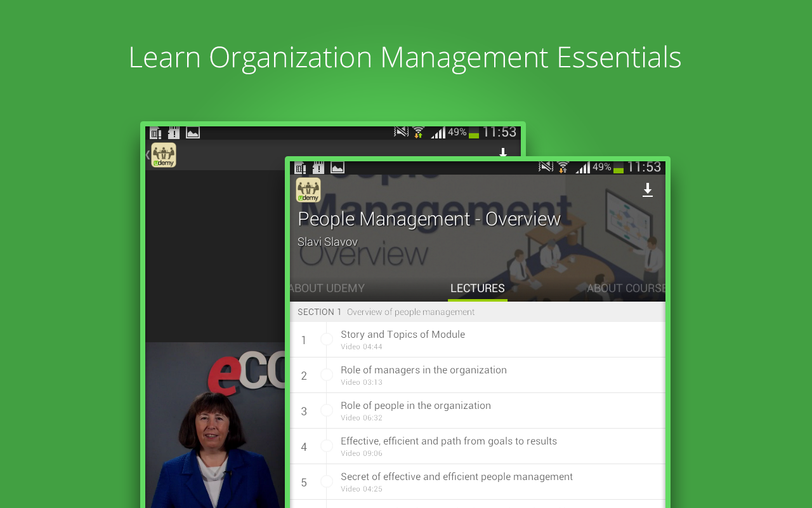Tap the Udemy app logo in back phone
Screen dimensions: 812x508
(x=164, y=155)
